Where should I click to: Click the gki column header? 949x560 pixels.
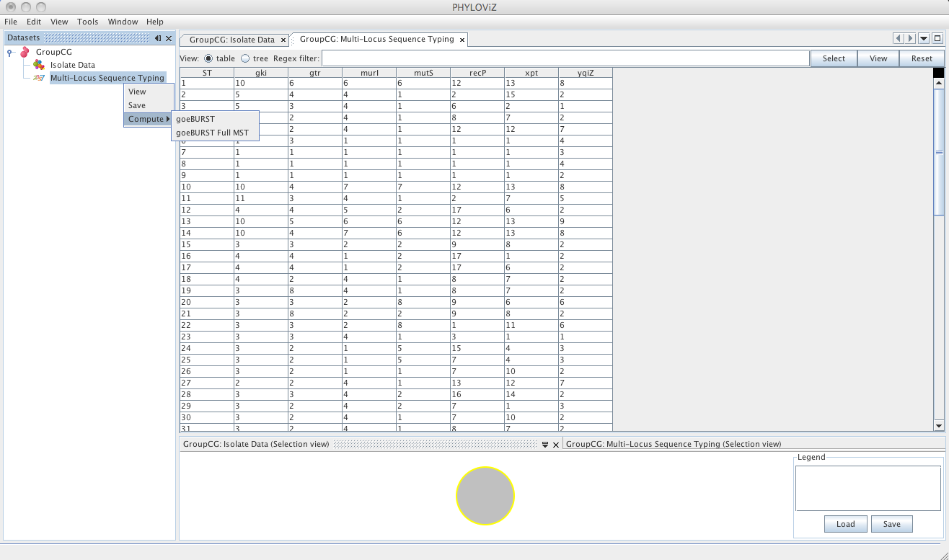(261, 73)
